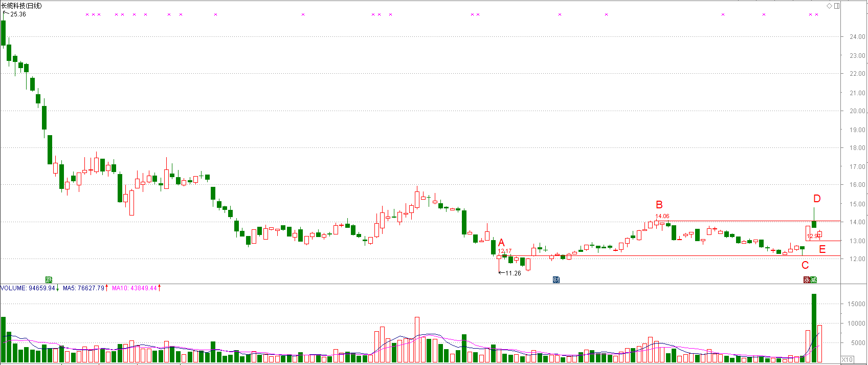Click the tallest green volume bar
Viewport: 868px width, 365px height.
click(x=814, y=328)
